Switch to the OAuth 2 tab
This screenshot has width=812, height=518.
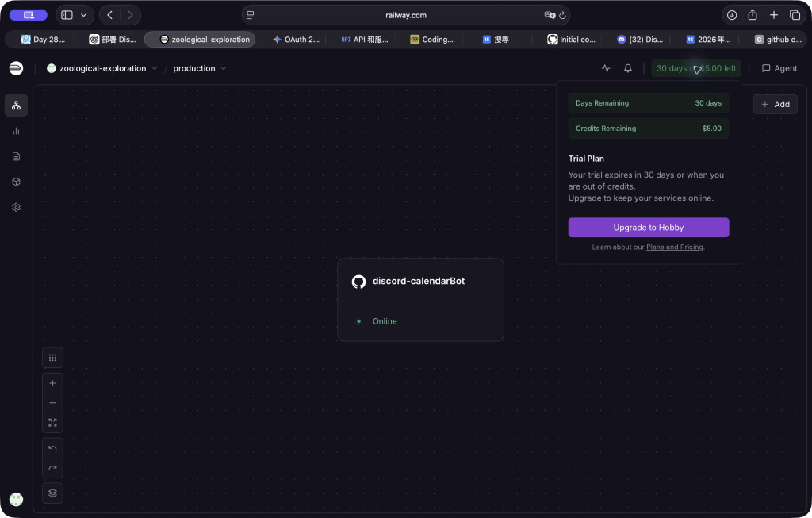pos(297,40)
